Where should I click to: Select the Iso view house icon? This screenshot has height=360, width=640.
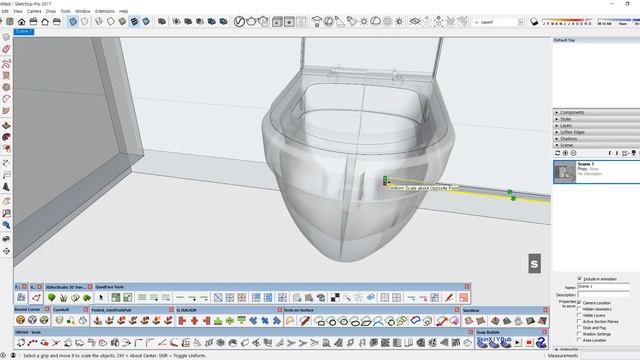21,22
